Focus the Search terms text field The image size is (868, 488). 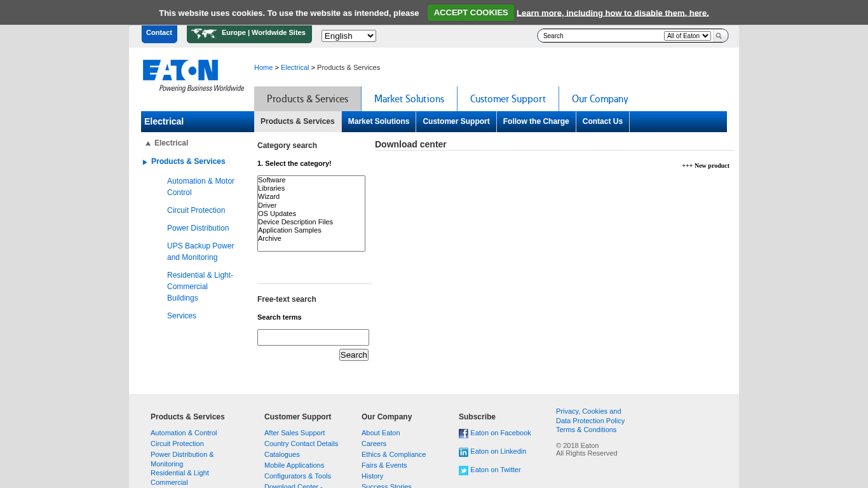coord(313,337)
